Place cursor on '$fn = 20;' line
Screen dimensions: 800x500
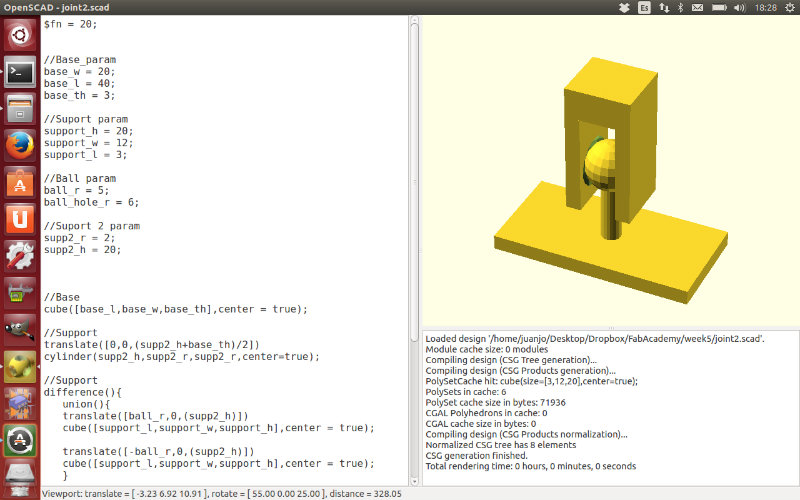click(70, 24)
